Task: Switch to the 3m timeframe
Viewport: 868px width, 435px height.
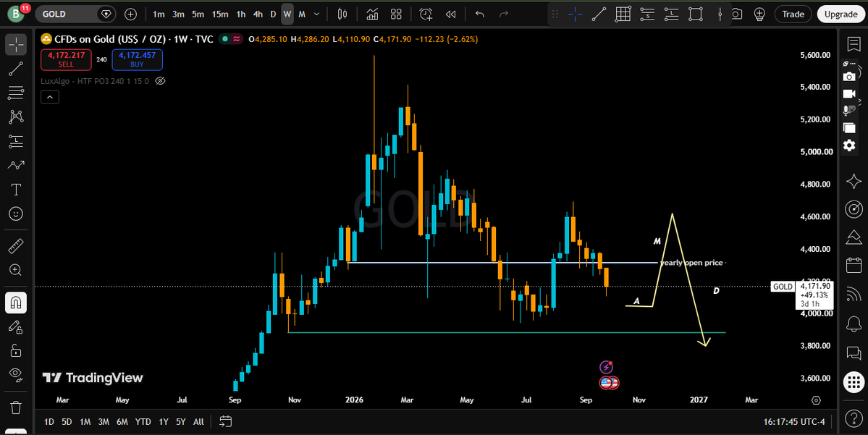Action: (x=178, y=14)
